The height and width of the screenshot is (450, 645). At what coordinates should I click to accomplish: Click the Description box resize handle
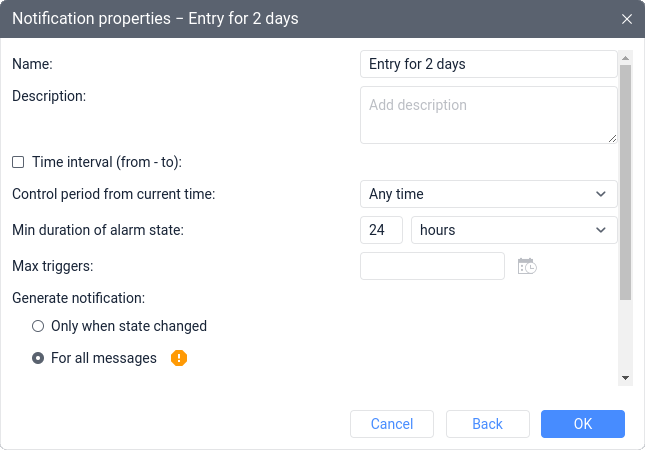[x=611, y=138]
